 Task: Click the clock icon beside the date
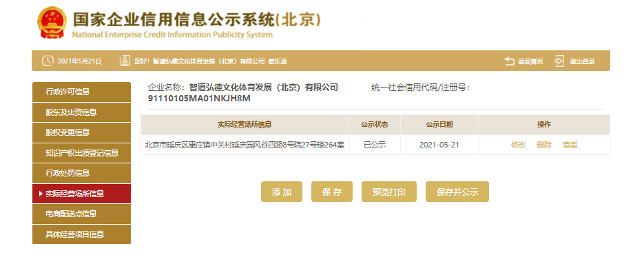pyautogui.click(x=48, y=61)
